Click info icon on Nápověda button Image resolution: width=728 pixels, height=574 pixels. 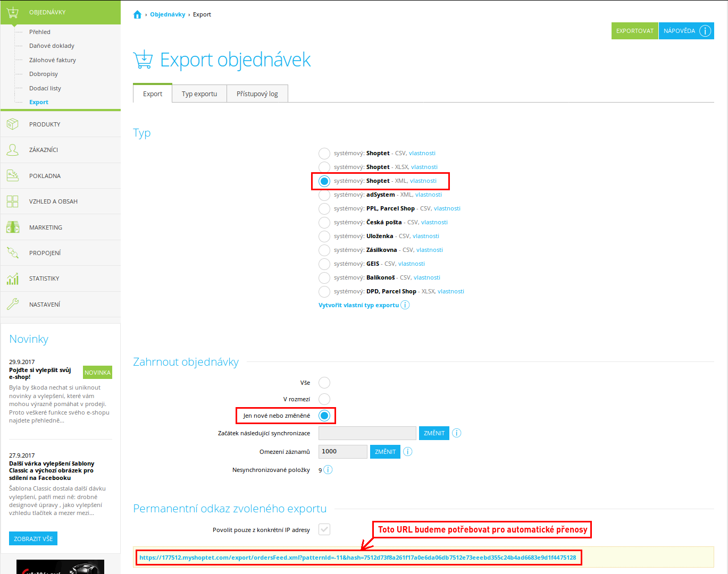tap(705, 31)
